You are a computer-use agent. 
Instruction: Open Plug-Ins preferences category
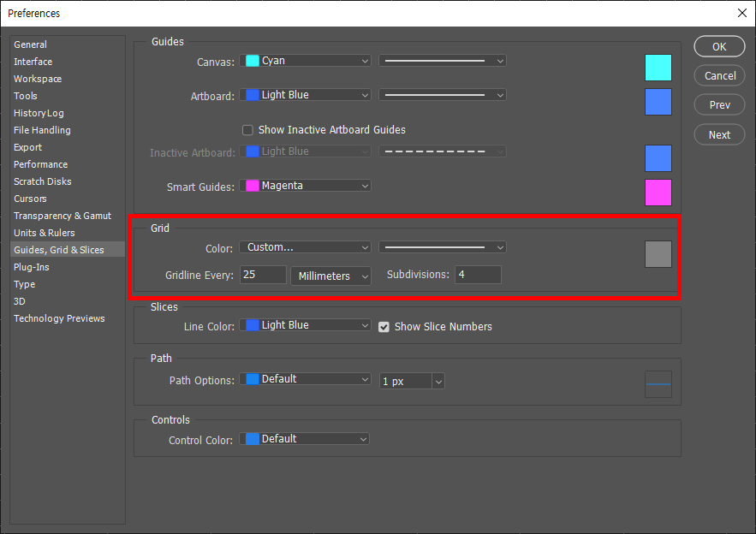click(x=32, y=267)
